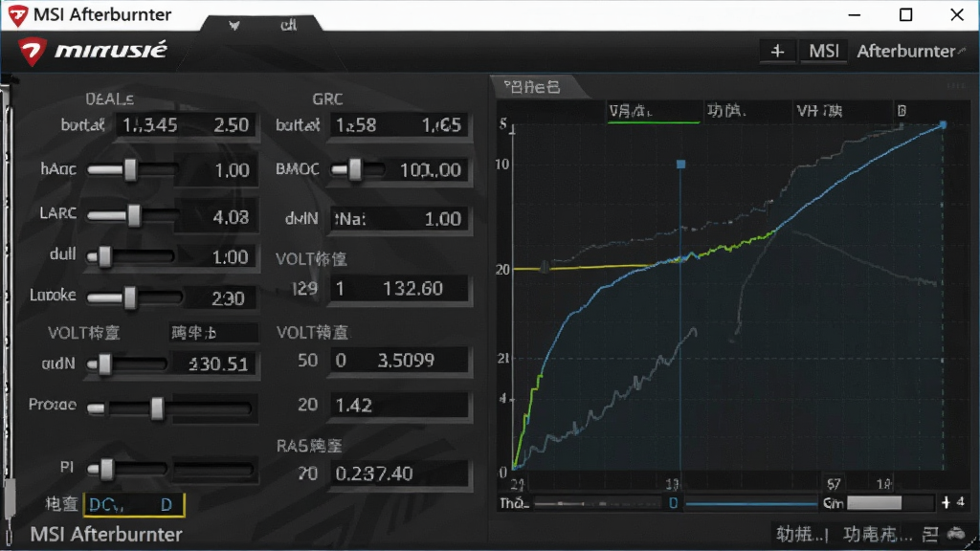Image resolution: width=980 pixels, height=551 pixels.
Task: Click the RA5 section label
Action: click(x=309, y=446)
